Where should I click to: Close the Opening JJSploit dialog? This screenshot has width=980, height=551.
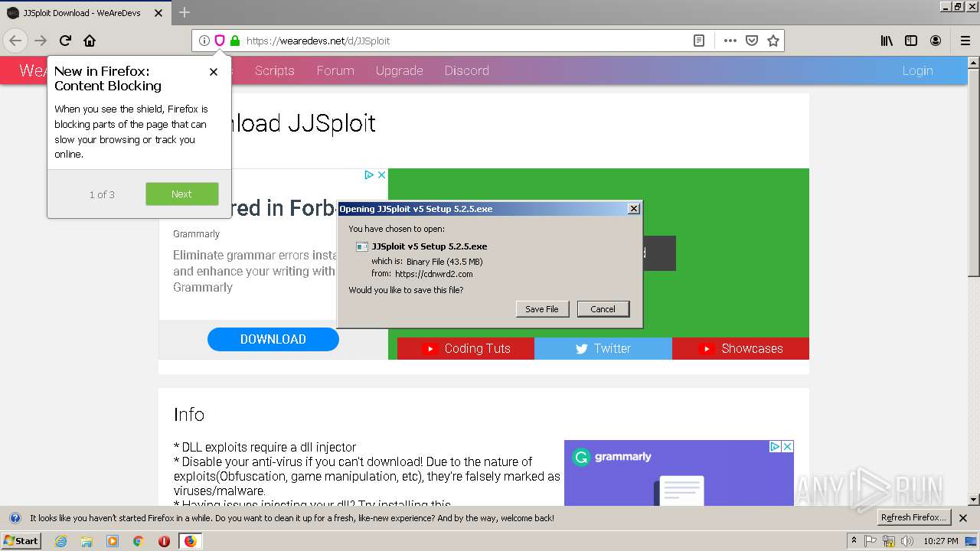click(633, 209)
